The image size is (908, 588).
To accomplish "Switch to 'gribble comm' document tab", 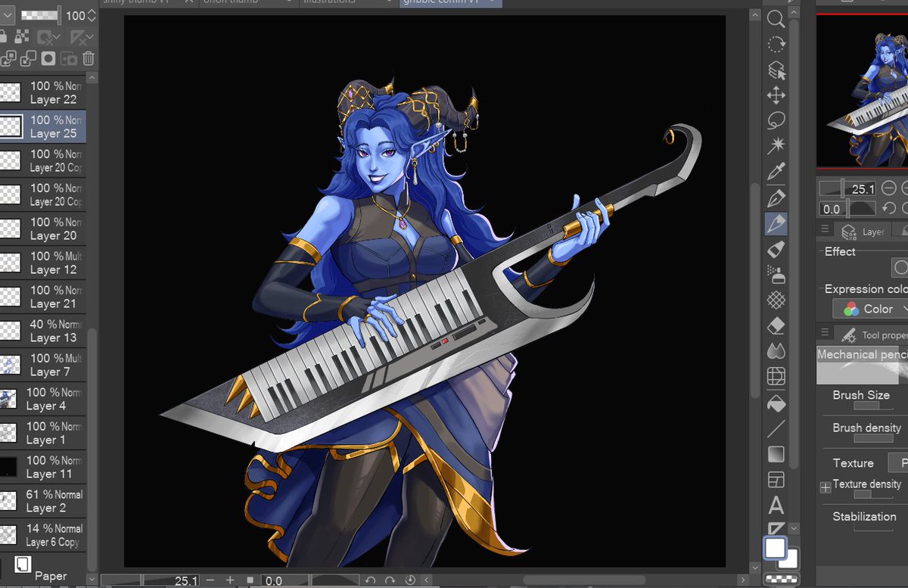I will point(450,3).
